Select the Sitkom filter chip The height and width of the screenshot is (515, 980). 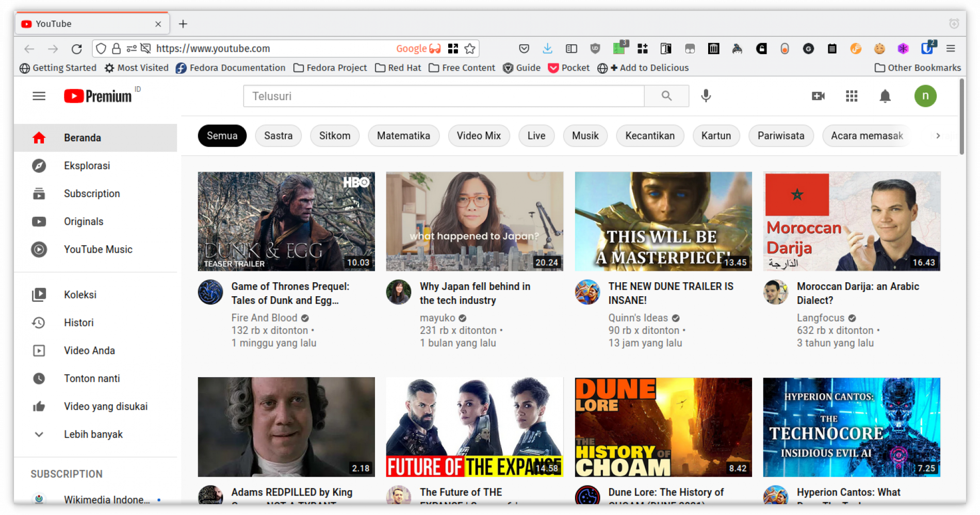[334, 136]
